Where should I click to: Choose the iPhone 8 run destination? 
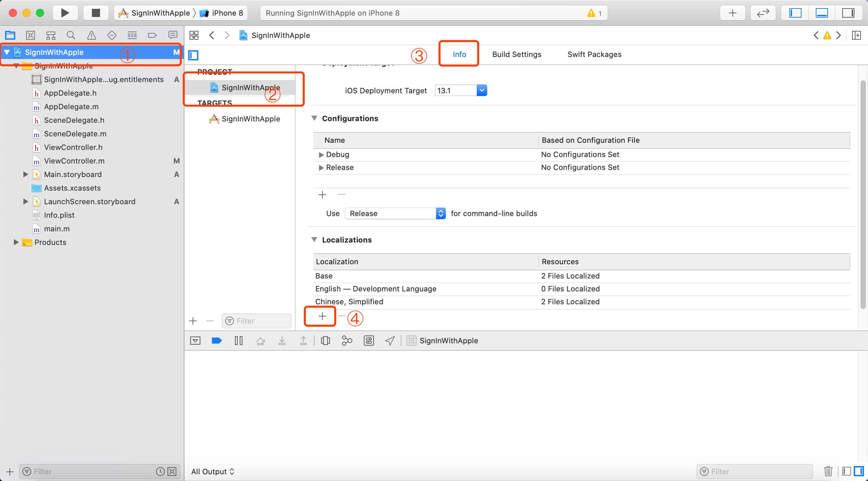pos(221,13)
